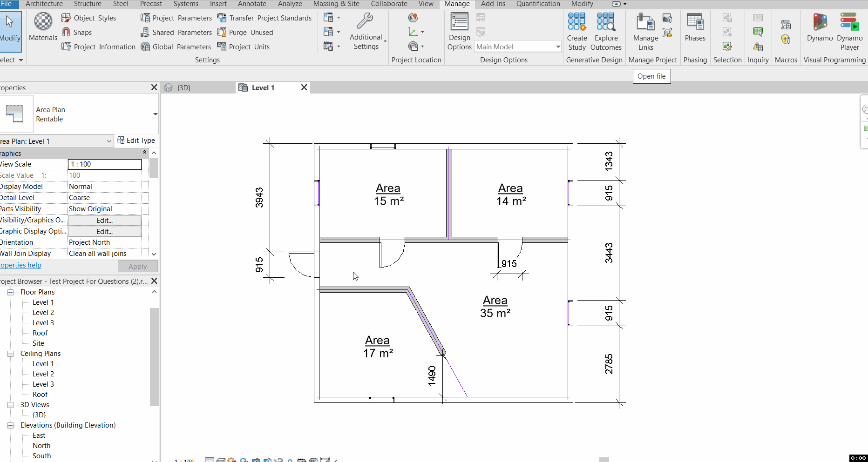Viewport: 868px width, 462px height.
Task: Open Global Parameters
Action: click(176, 47)
